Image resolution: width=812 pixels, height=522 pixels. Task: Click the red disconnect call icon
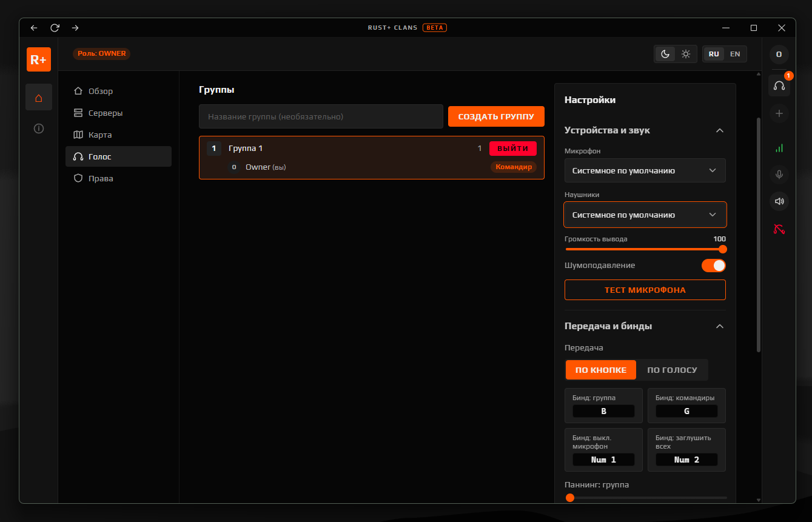779,229
